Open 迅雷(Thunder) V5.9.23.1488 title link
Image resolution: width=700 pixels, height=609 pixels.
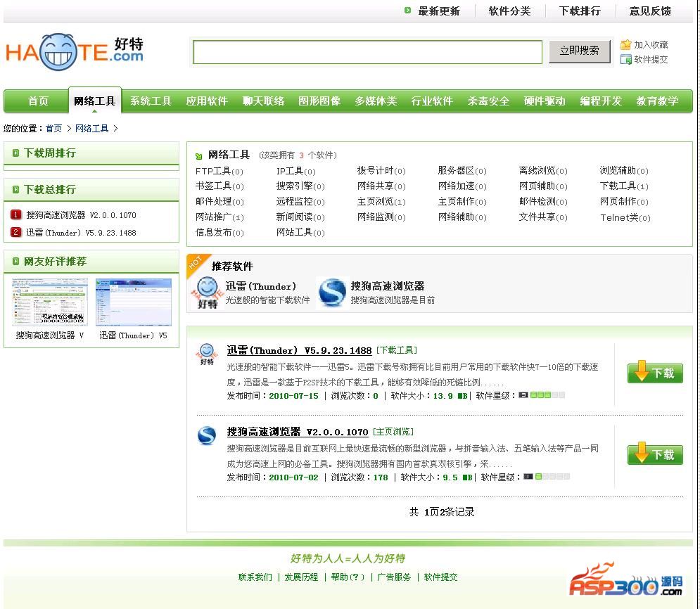(299, 350)
